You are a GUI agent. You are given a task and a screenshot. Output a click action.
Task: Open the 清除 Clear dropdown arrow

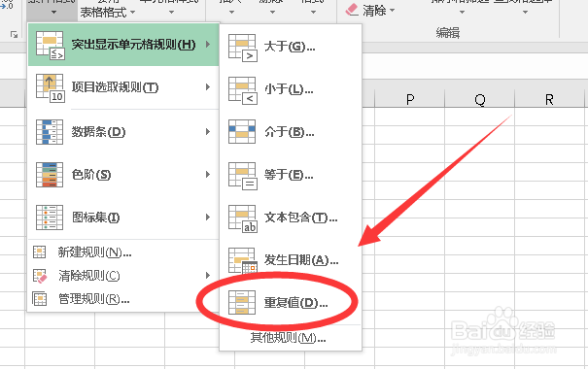[393, 10]
